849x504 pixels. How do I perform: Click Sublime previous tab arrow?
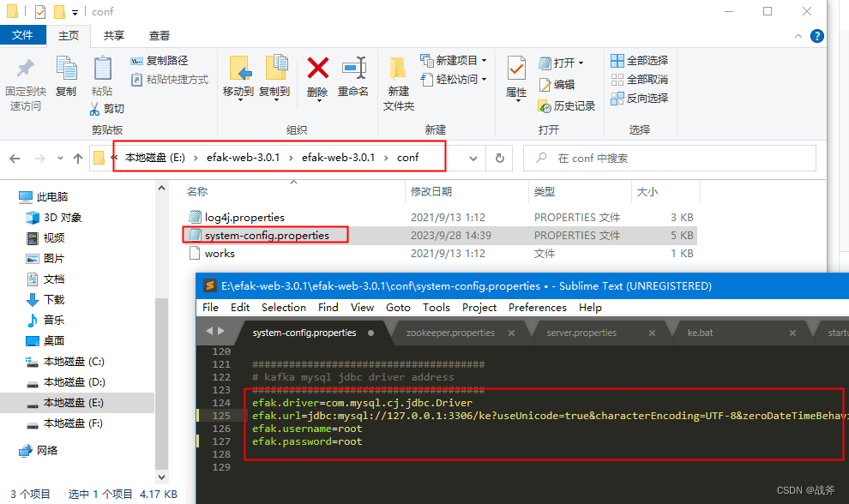[x=209, y=331]
